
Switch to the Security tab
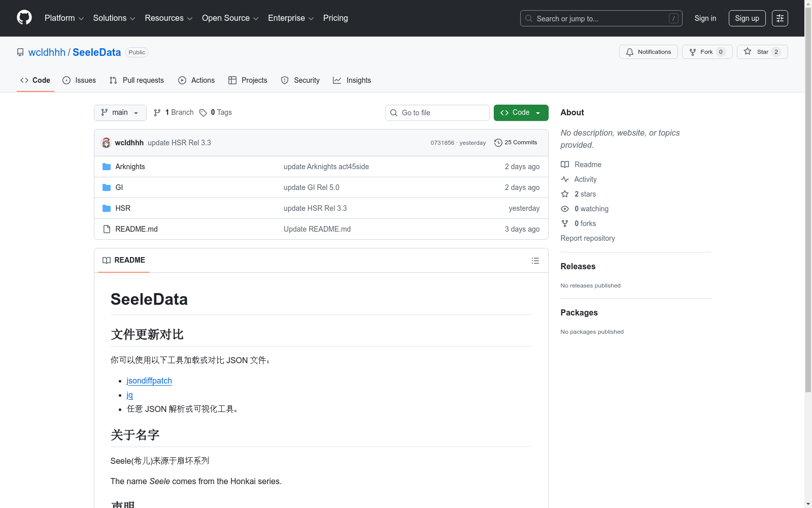tap(300, 80)
